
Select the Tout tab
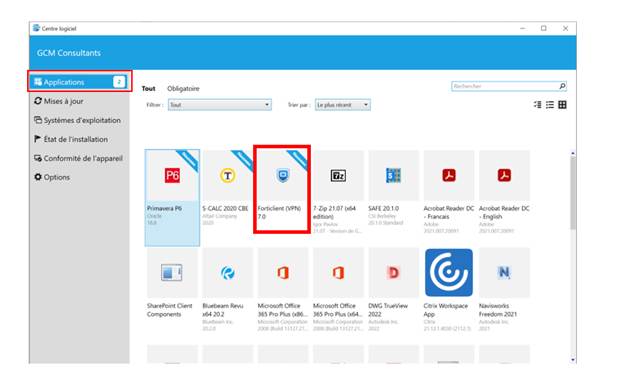point(149,89)
